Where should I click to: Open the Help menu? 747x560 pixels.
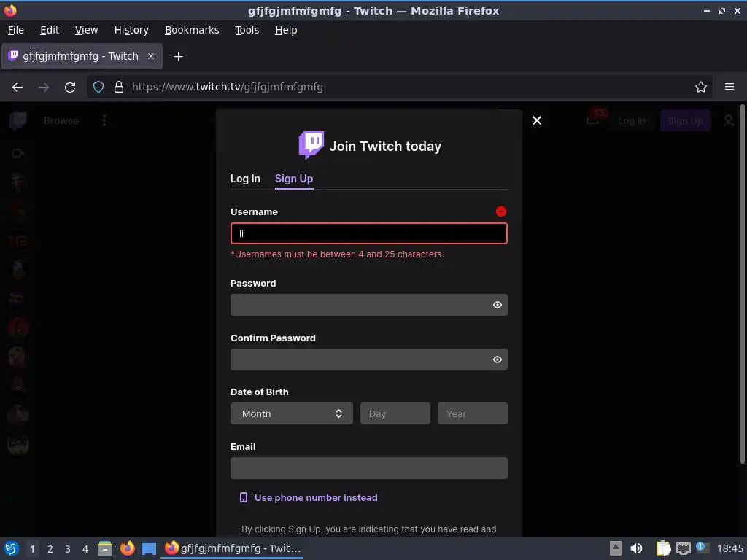tap(286, 30)
